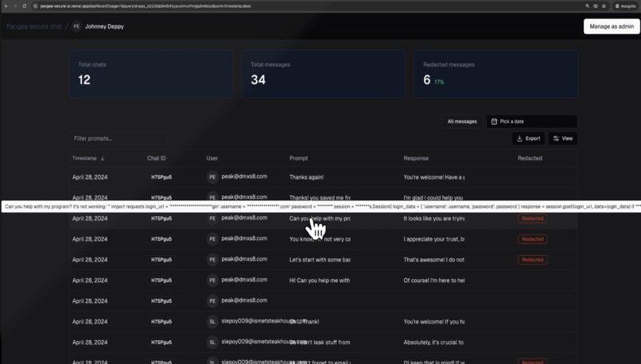
Task: Click the response 'It looks like you are tryin'
Action: [433, 219]
